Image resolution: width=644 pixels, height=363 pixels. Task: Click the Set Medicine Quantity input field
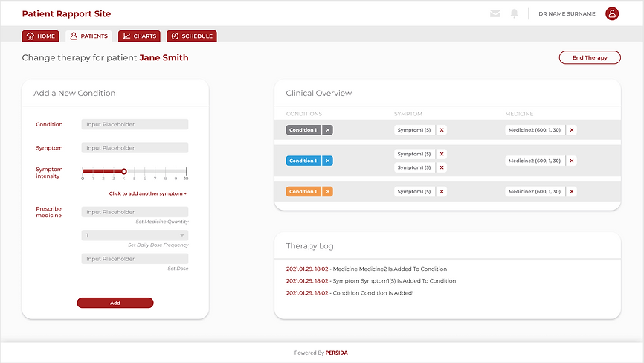(135, 212)
